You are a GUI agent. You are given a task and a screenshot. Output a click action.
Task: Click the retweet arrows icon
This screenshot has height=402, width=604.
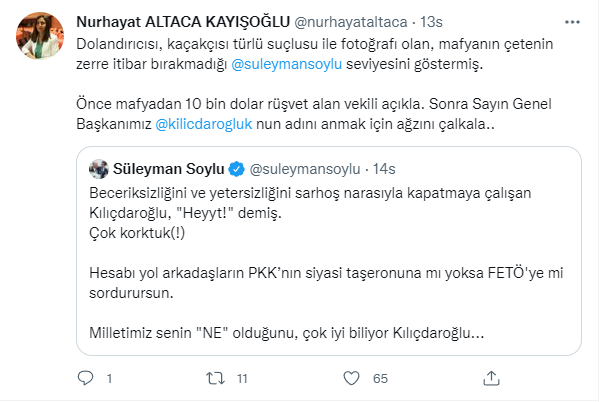[212, 379]
